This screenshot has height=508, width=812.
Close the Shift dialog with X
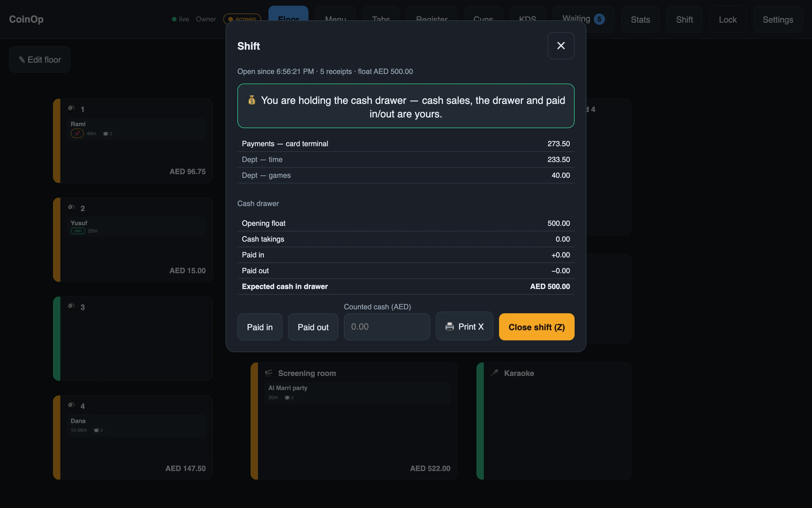(x=561, y=46)
